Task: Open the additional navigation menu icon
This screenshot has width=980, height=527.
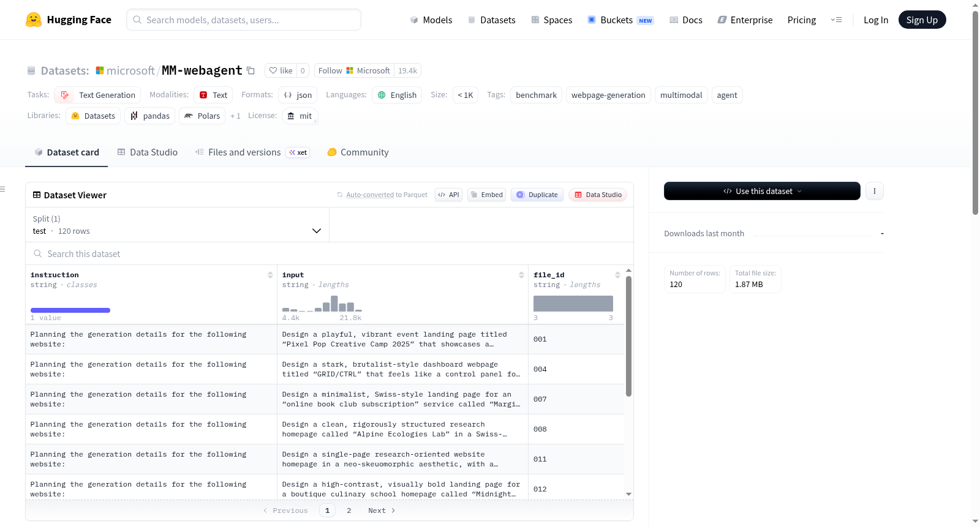Action: click(x=836, y=20)
